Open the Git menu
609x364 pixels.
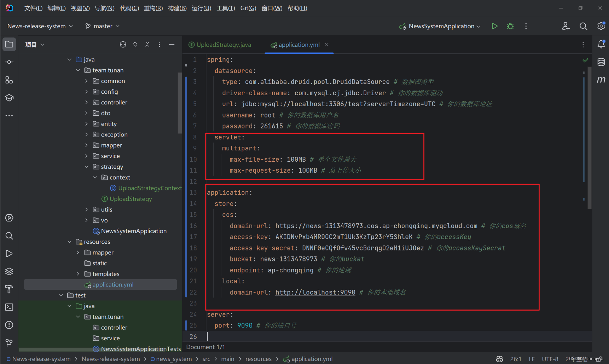(248, 8)
